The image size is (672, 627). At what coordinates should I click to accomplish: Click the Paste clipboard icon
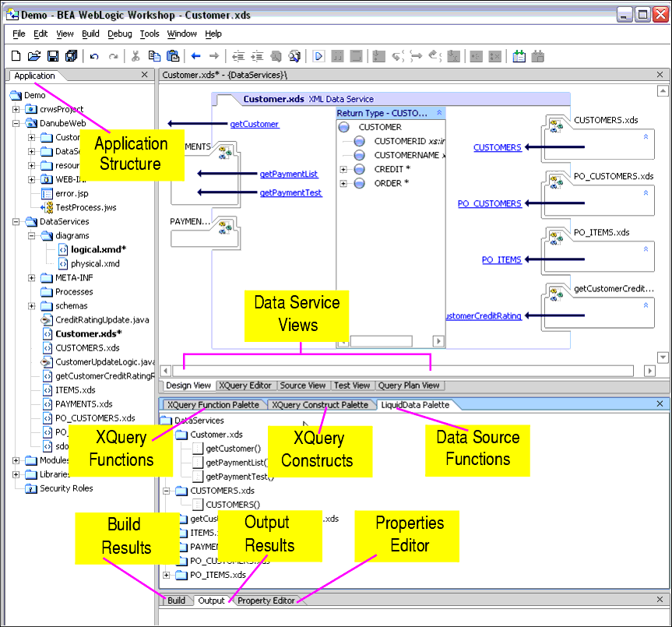tap(173, 56)
